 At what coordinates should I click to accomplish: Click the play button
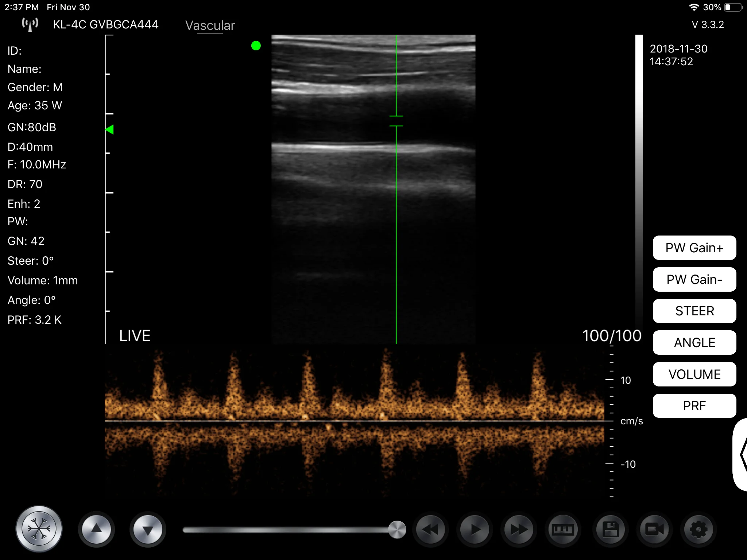475,529
